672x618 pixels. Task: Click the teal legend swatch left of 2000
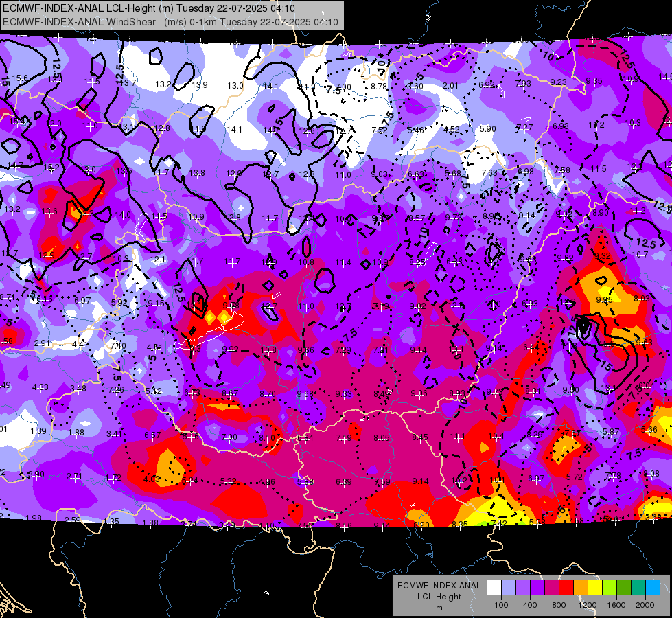638,587
